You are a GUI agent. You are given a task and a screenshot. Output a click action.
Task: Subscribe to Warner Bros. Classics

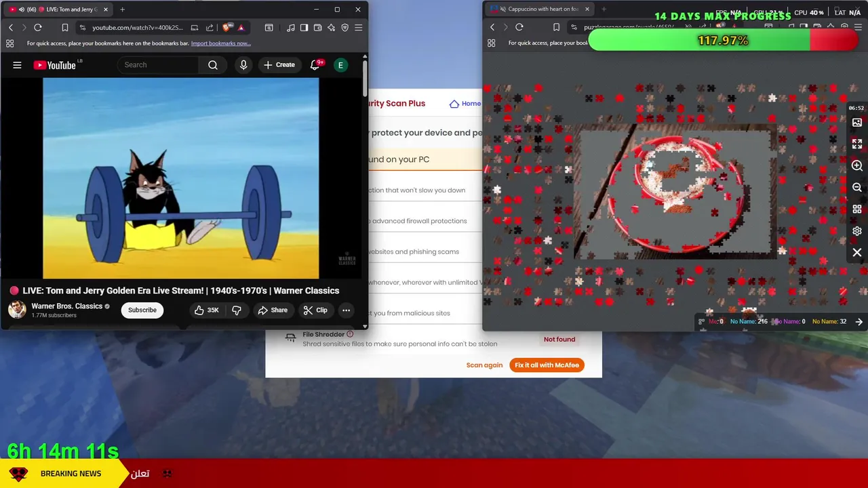click(142, 310)
